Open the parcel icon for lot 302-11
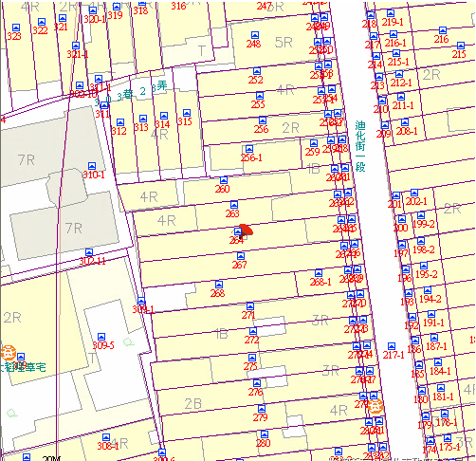This screenshot has width=476, height=461. click(x=89, y=252)
